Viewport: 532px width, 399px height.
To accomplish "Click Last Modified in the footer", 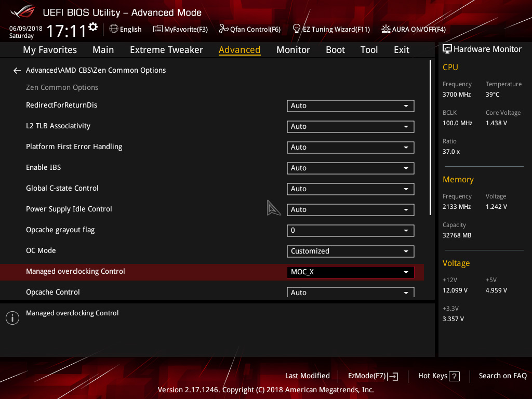I will (x=308, y=376).
